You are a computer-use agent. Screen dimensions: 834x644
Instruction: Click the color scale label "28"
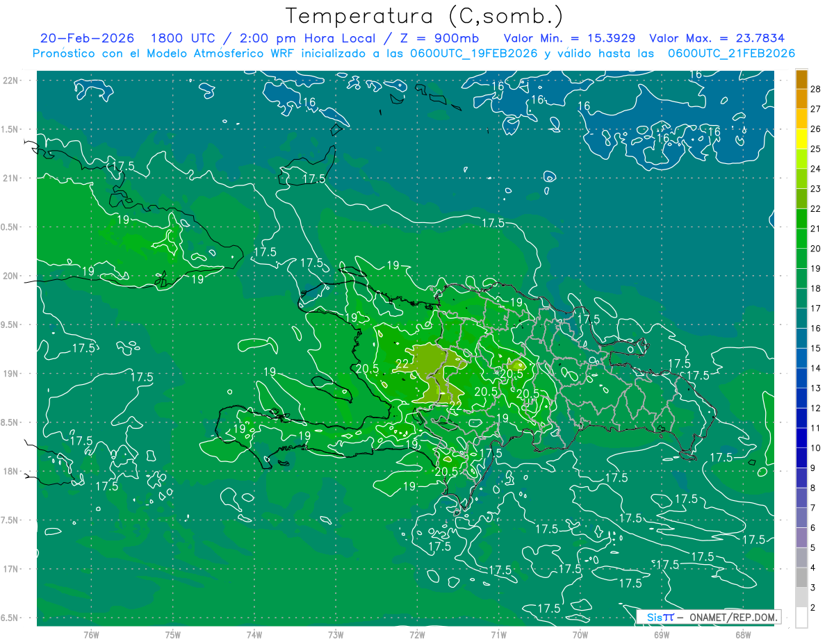click(x=816, y=89)
